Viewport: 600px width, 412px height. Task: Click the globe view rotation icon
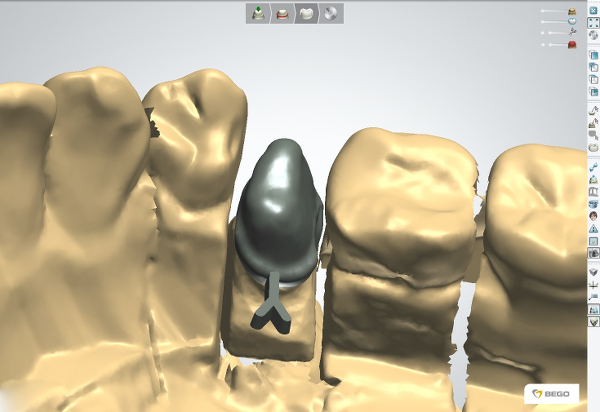pyautogui.click(x=594, y=35)
